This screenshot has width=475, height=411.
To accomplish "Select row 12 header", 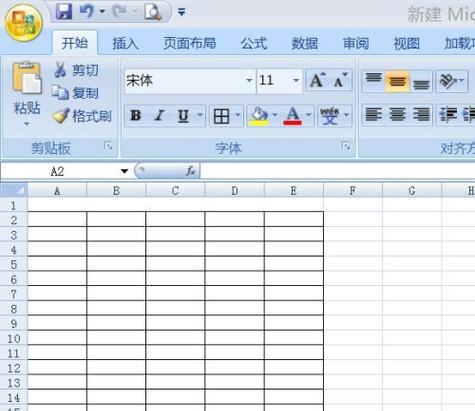I will (x=13, y=368).
